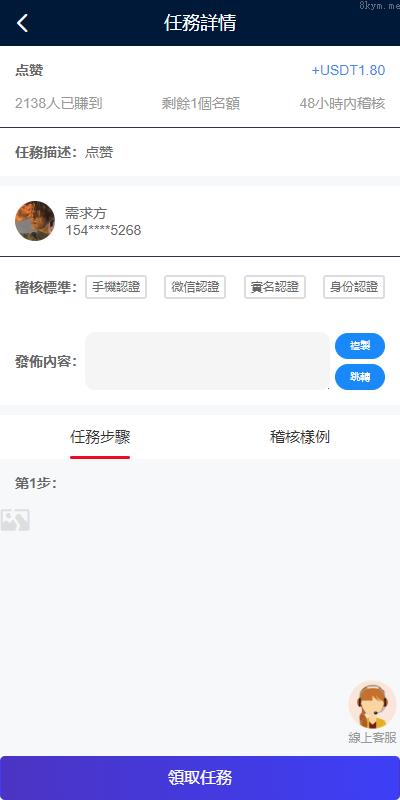This screenshot has height=800, width=400.
Task: Select the 手機認證 tag
Action: pos(116,287)
